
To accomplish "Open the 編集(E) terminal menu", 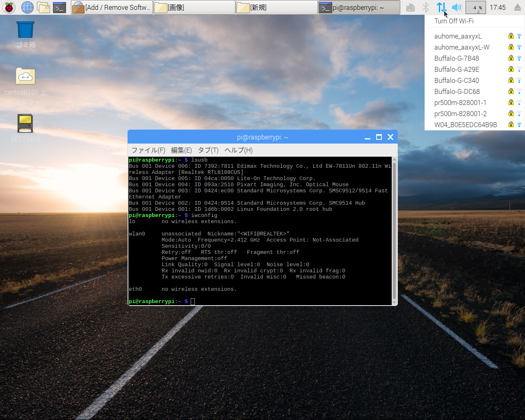I will click(x=181, y=150).
